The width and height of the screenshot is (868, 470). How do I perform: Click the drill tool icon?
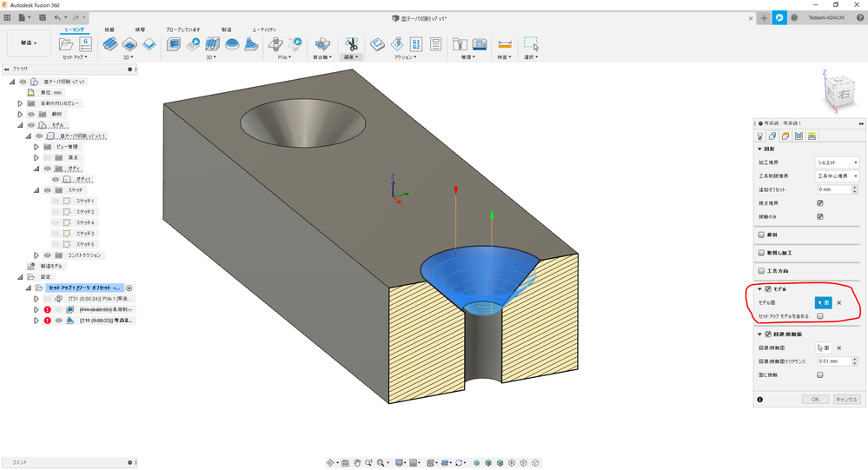[x=275, y=44]
